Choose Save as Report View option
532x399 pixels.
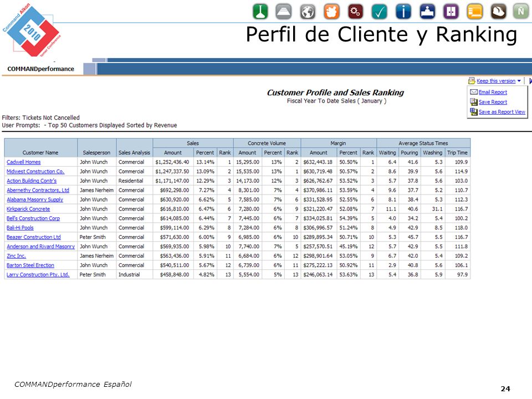(x=502, y=111)
